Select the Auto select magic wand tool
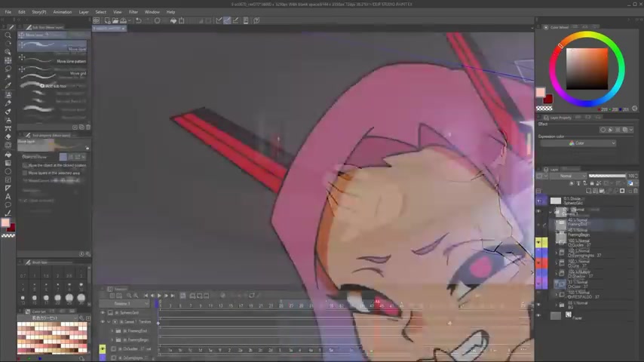Image resolution: width=644 pixels, height=362 pixels. pyautogui.click(x=8, y=77)
